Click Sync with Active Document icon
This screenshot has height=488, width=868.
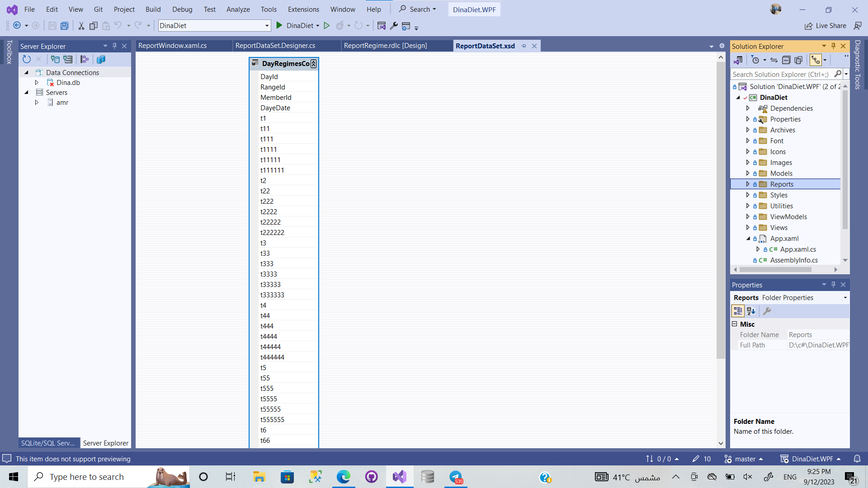coord(774,60)
